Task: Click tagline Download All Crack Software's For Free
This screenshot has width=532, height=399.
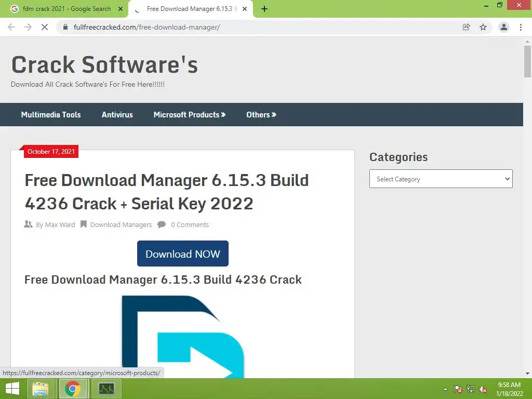Action: pyautogui.click(x=87, y=84)
